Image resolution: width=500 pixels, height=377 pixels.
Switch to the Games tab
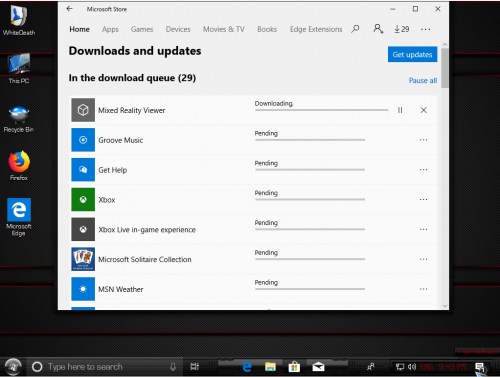coord(142,29)
